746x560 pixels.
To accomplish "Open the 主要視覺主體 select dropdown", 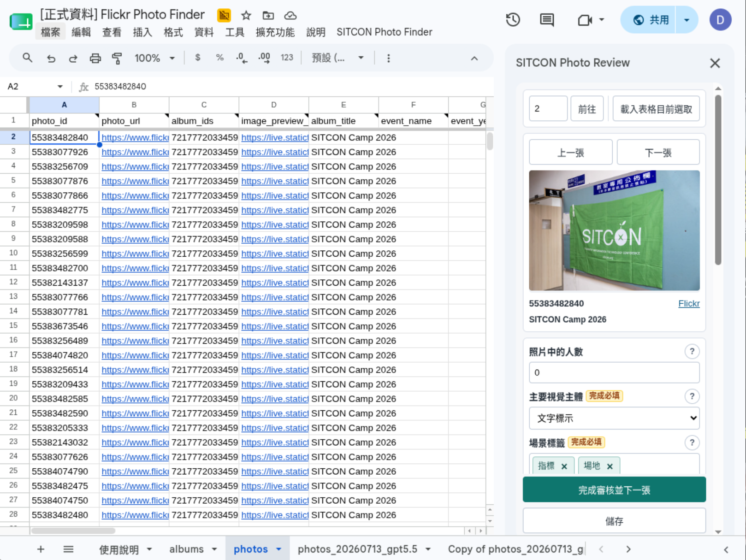I will [614, 418].
